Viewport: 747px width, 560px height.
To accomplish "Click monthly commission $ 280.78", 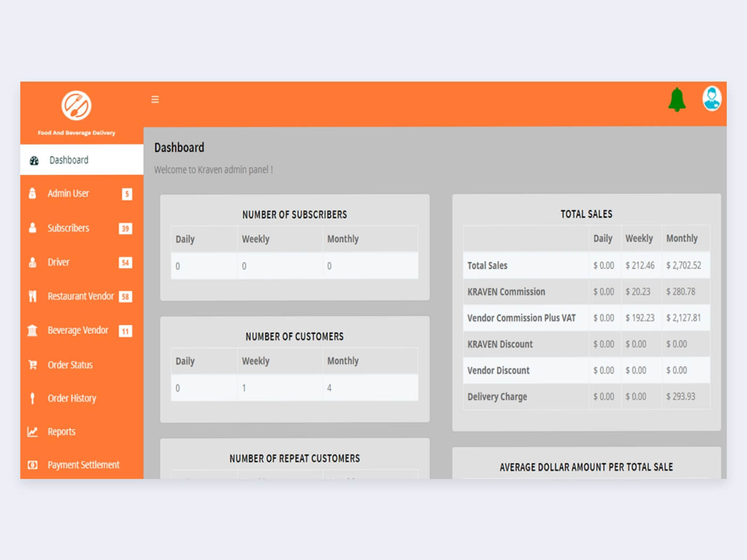I will [x=680, y=292].
